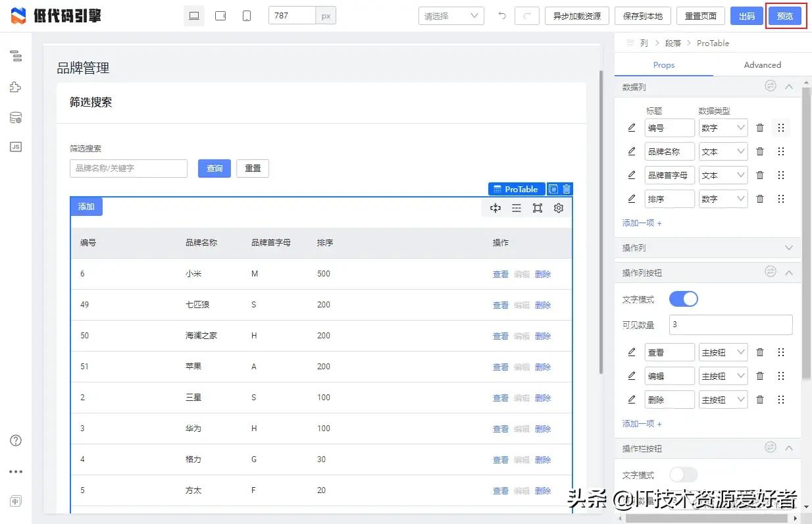Copy the selected ProTable component

point(553,189)
